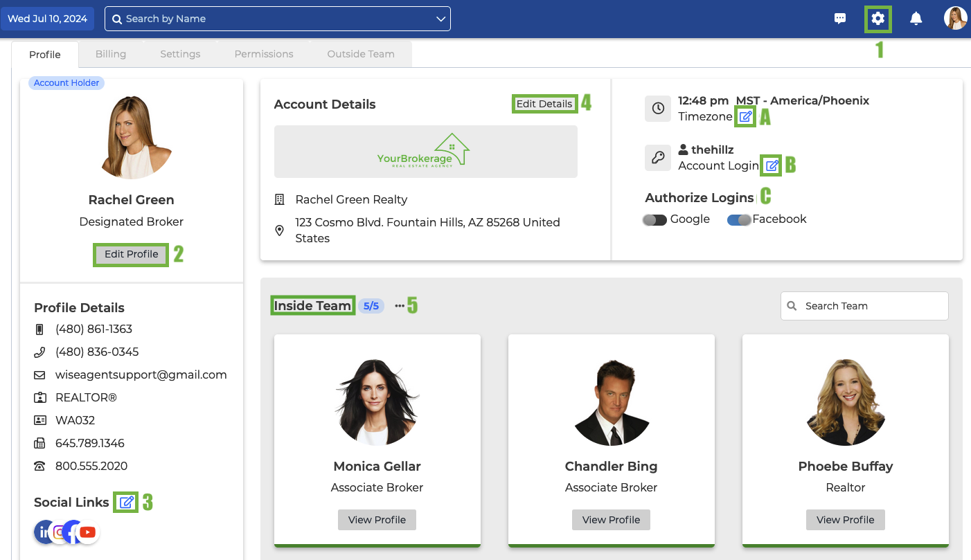The image size is (971, 560).
Task: Open the notifications bell
Action: (x=916, y=19)
